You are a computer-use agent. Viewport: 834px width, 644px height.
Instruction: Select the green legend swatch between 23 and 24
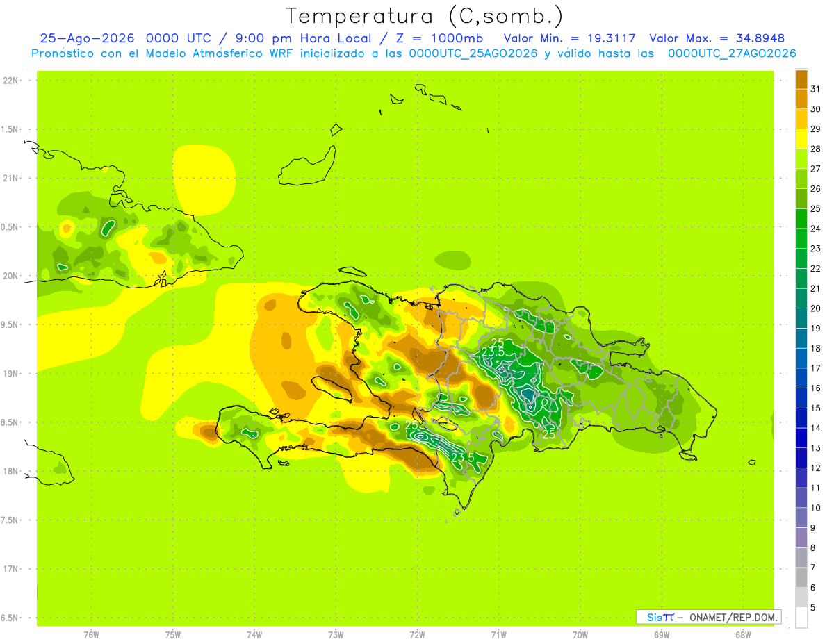point(801,239)
